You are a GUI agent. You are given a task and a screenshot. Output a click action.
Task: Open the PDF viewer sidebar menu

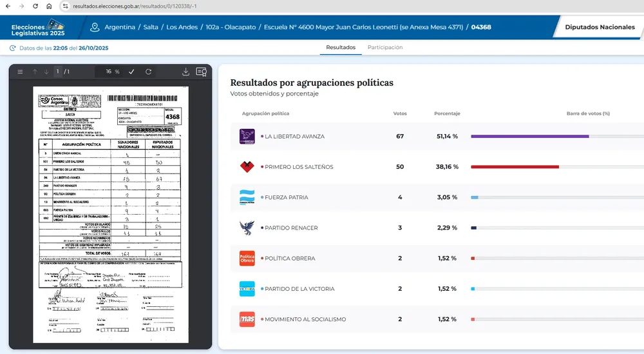point(21,72)
